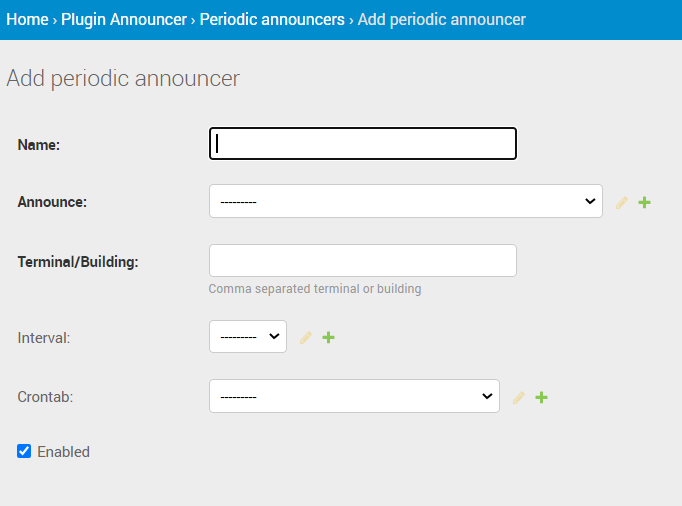Open the Announce dropdown

tap(405, 201)
